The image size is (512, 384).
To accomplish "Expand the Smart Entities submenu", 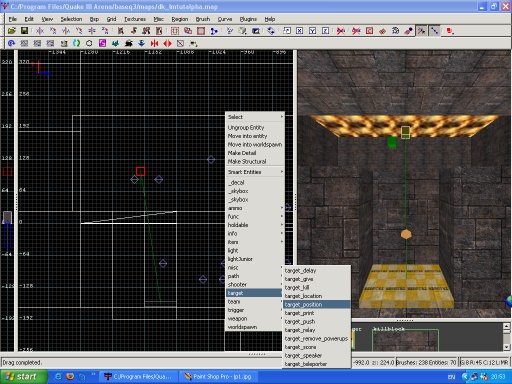I will tap(255, 172).
